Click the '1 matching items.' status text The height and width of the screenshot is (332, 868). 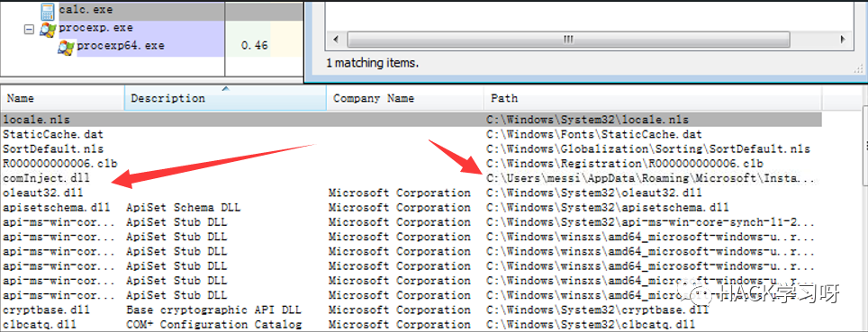372,63
